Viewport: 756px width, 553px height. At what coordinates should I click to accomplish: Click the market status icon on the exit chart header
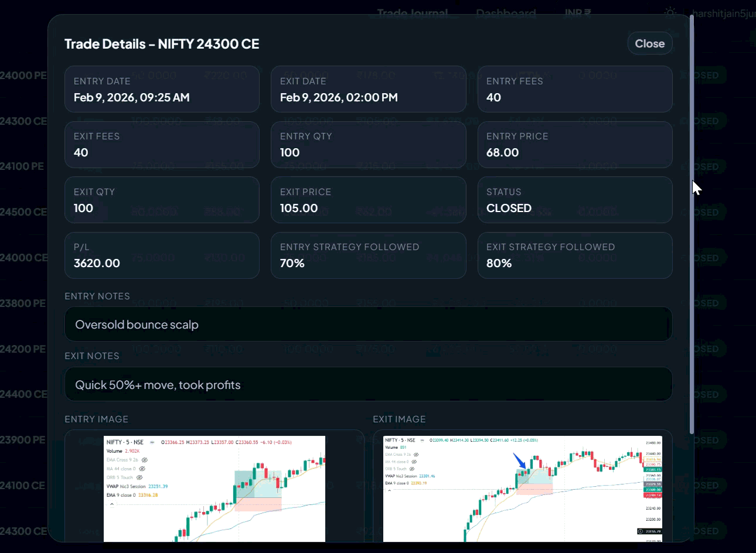point(422,441)
